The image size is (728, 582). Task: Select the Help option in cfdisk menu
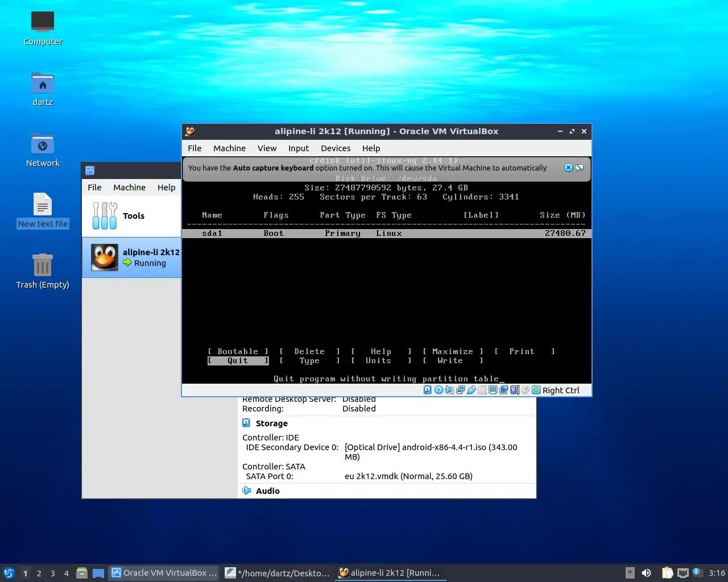381,352
